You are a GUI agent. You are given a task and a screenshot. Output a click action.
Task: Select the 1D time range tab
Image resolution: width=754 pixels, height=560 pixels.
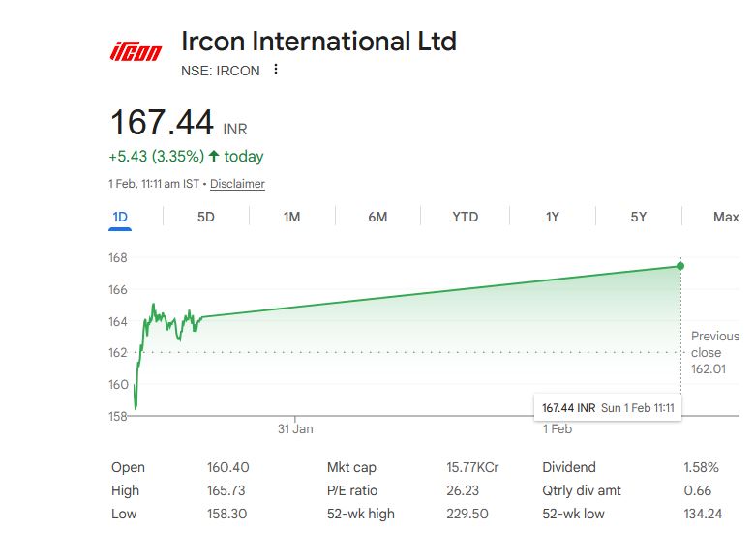[x=120, y=217]
